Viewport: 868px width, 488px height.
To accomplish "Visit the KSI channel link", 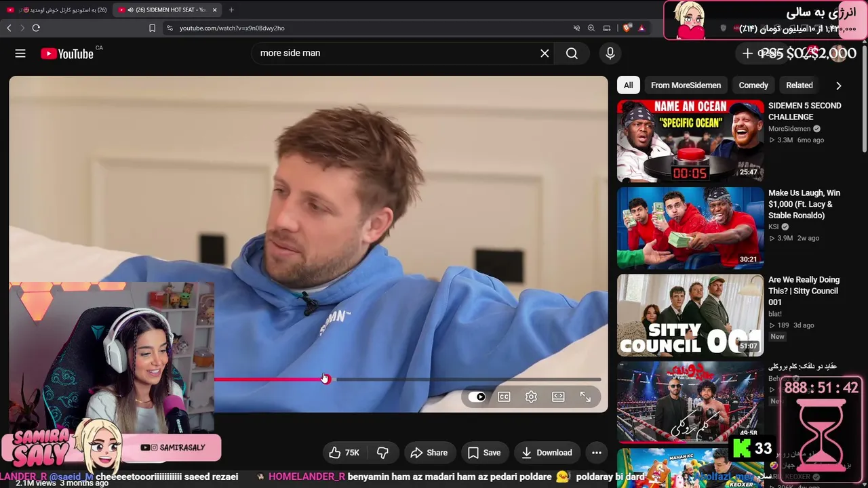I will pyautogui.click(x=774, y=227).
